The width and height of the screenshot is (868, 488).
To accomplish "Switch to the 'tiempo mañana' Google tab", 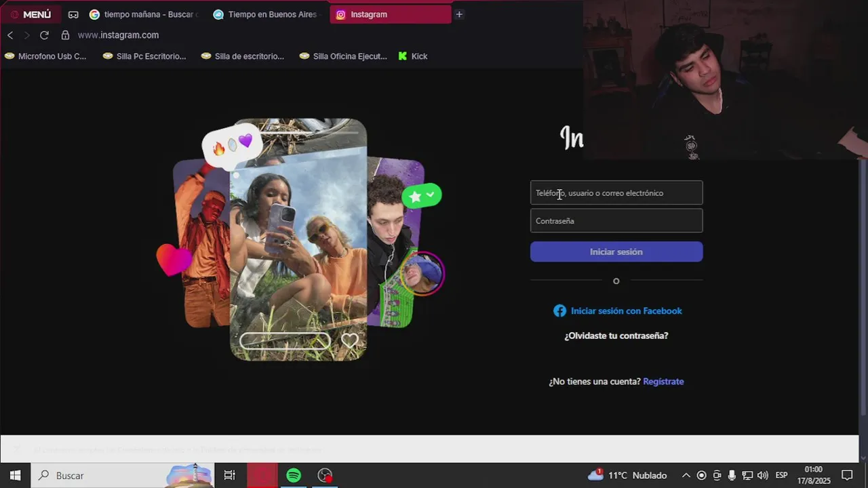I will tap(144, 14).
